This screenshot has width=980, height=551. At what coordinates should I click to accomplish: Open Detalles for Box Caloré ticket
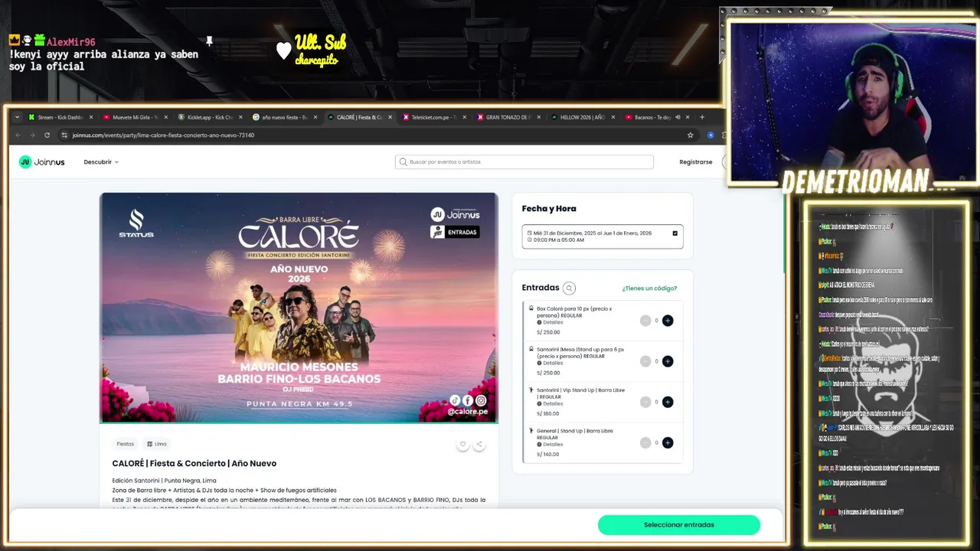click(550, 322)
